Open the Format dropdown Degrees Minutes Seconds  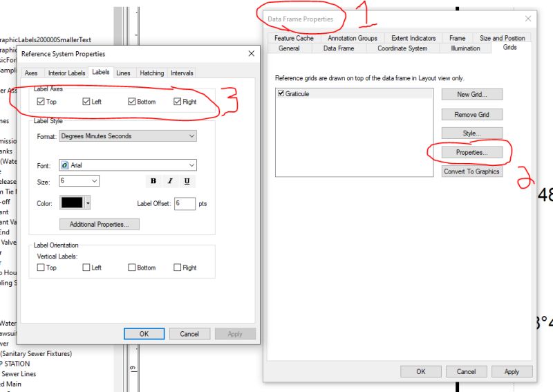(128, 136)
